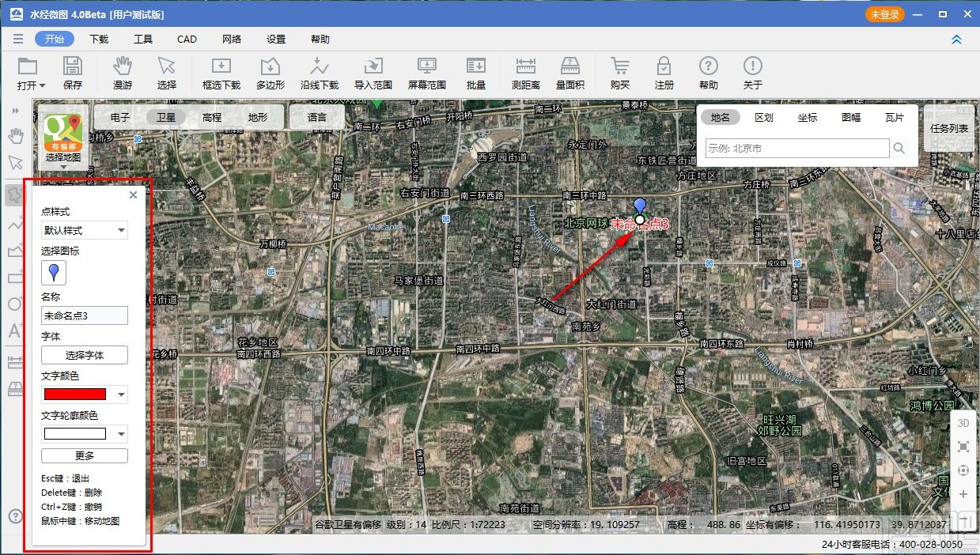Open text color dropdown arrow
This screenshot has height=555, width=980.
pyautogui.click(x=121, y=395)
